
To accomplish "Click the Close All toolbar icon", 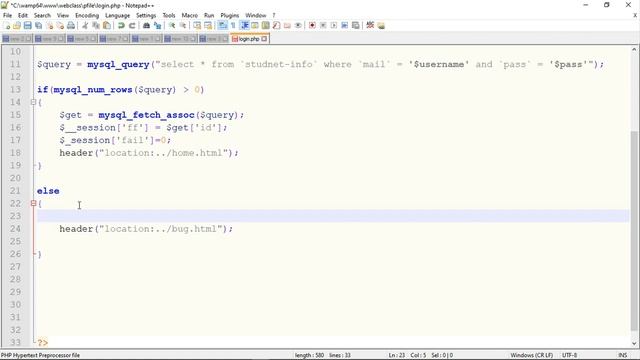I will [60, 25].
